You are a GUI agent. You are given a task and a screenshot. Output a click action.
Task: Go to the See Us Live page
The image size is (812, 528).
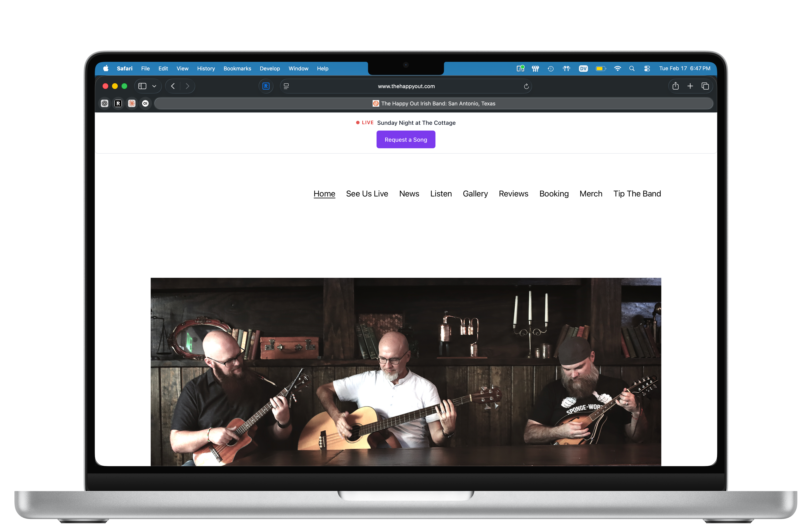tap(367, 194)
